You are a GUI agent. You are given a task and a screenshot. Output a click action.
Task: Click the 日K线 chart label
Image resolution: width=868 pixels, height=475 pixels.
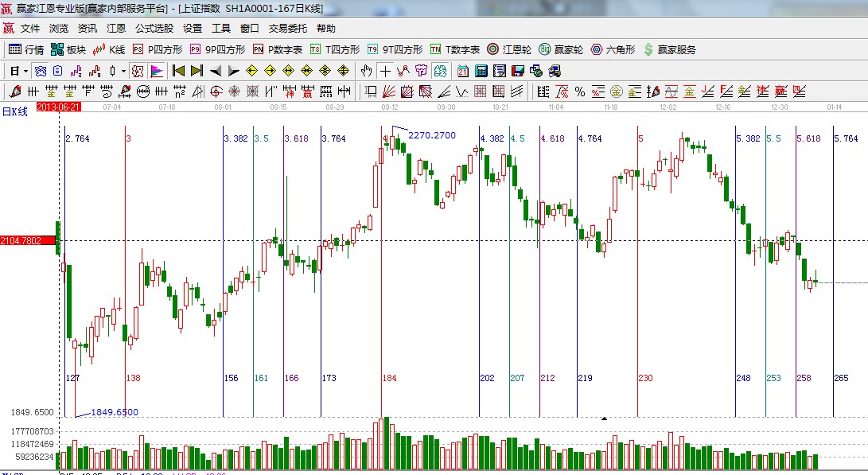point(14,111)
